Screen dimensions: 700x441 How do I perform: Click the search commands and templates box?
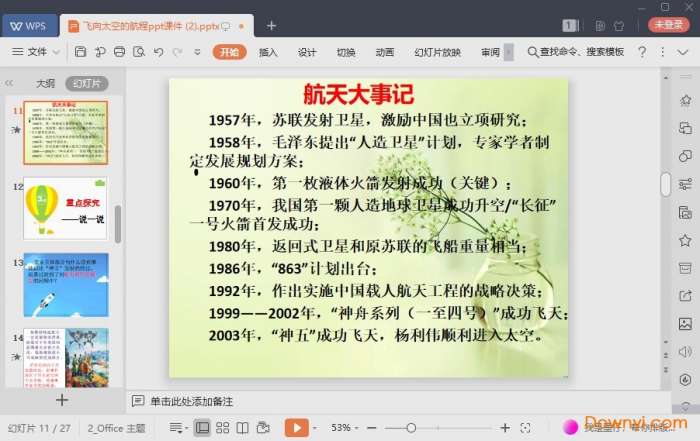(576, 52)
